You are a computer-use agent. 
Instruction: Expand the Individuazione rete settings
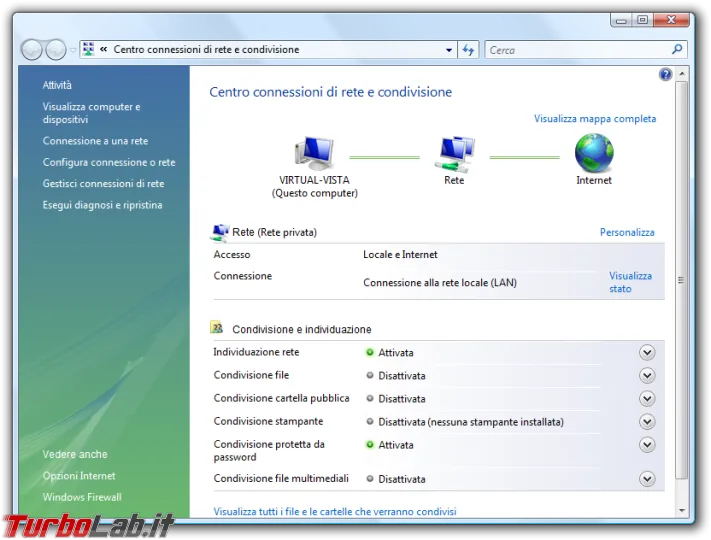647,352
